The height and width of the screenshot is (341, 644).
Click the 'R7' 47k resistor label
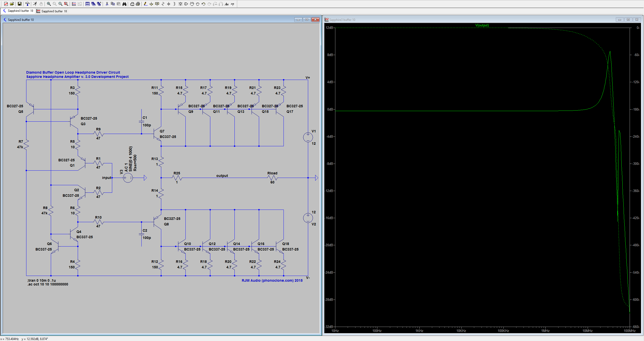click(21, 141)
